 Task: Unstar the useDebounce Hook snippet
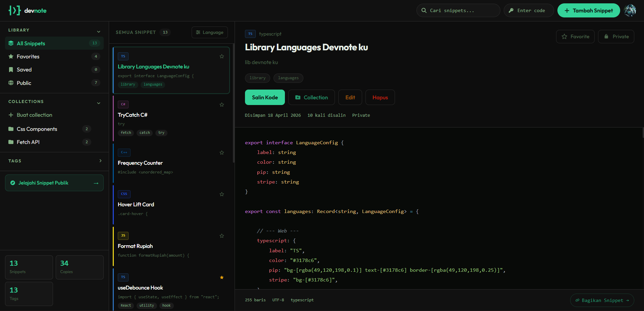221,277
